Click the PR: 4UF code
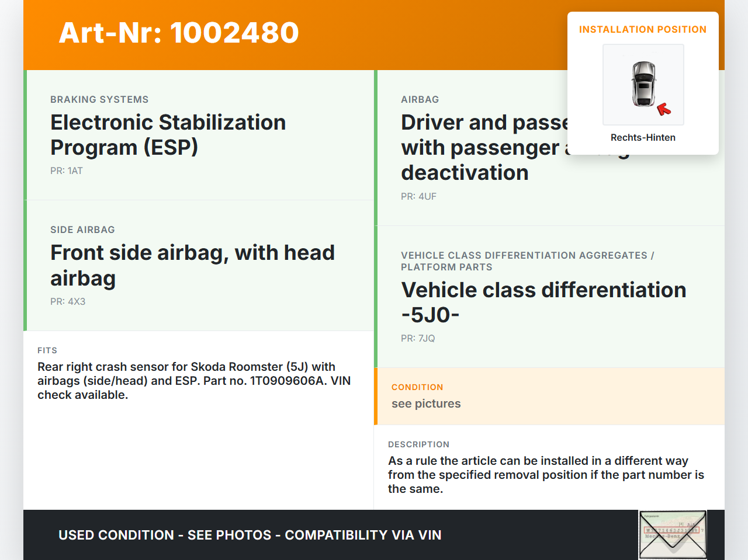748x560 pixels. coord(418,197)
